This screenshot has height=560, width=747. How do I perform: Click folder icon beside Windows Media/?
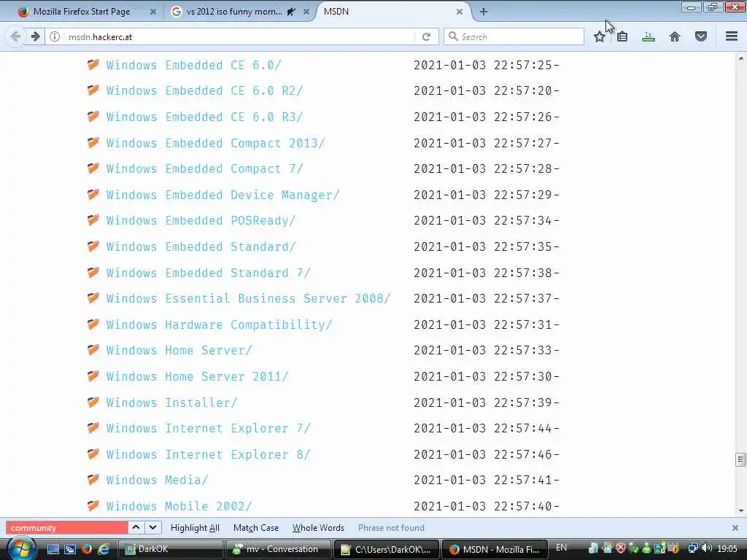click(93, 480)
